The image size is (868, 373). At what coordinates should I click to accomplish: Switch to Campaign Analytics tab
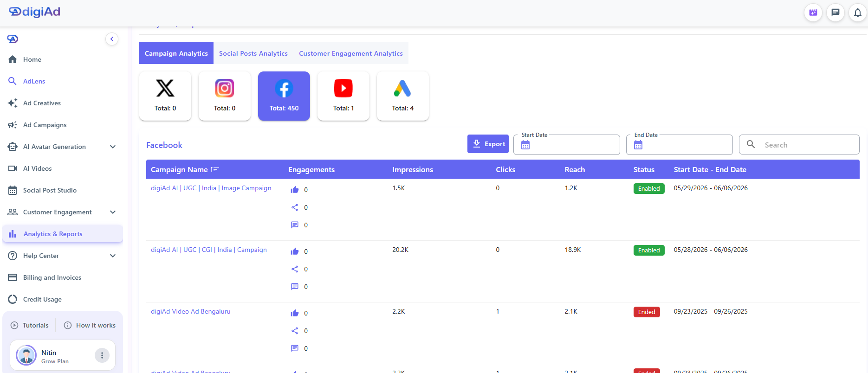[x=176, y=53]
